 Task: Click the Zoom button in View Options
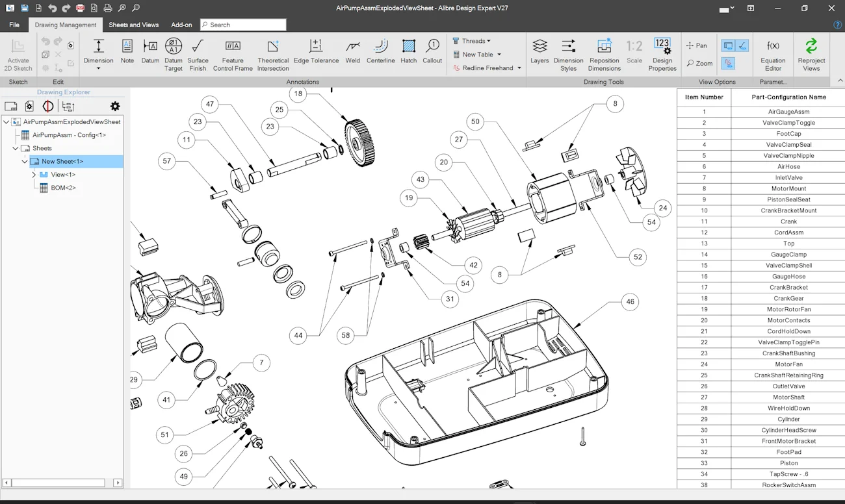pyautogui.click(x=699, y=63)
